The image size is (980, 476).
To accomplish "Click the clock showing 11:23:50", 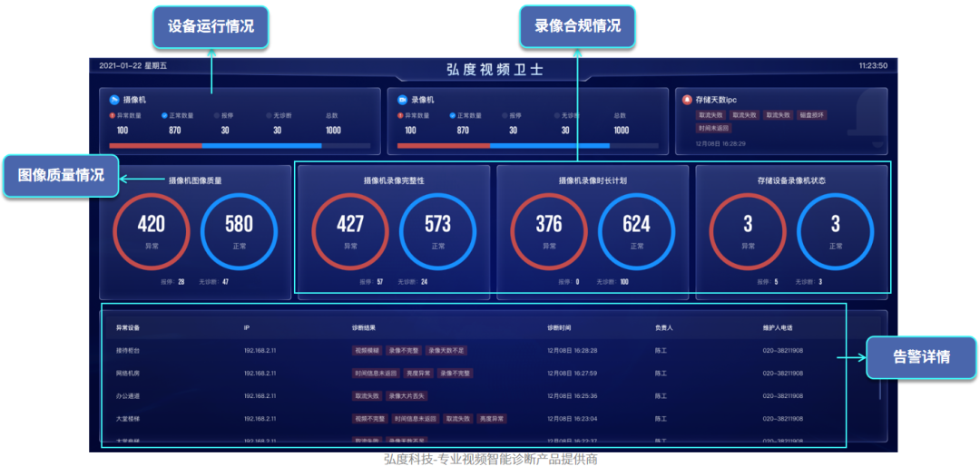I will [873, 65].
